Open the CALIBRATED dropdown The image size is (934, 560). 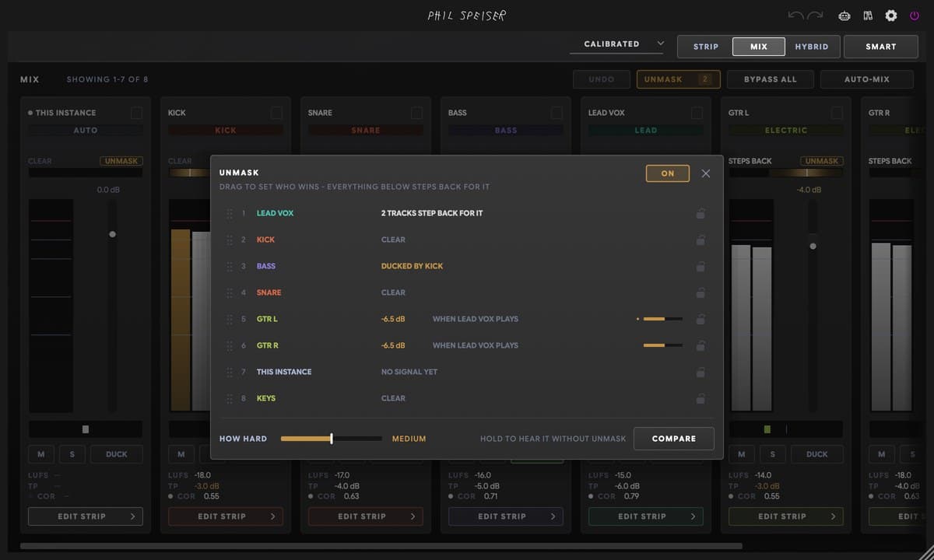click(x=617, y=44)
